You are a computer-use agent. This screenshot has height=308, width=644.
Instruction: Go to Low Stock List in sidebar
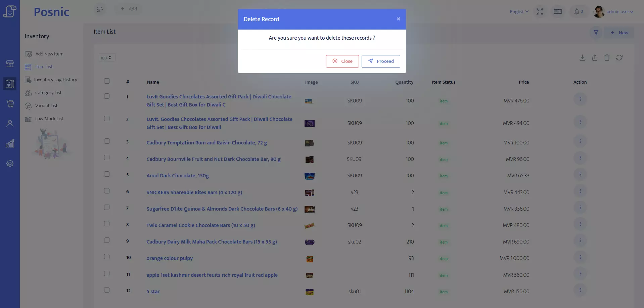click(49, 119)
